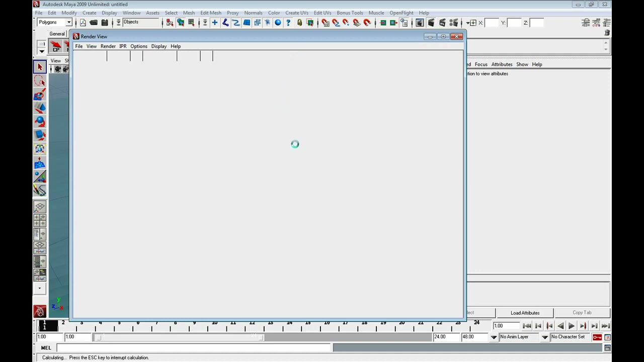Image resolution: width=644 pixels, height=362 pixels.
Task: Open the Polygons menu set dropdown
Action: (55, 22)
